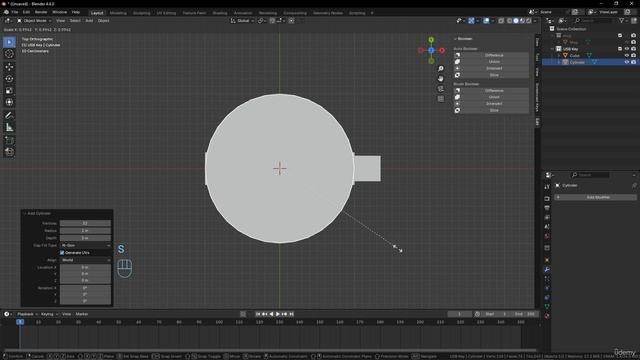
Task: Switch to solid viewport shading
Action: pyautogui.click(x=516, y=21)
